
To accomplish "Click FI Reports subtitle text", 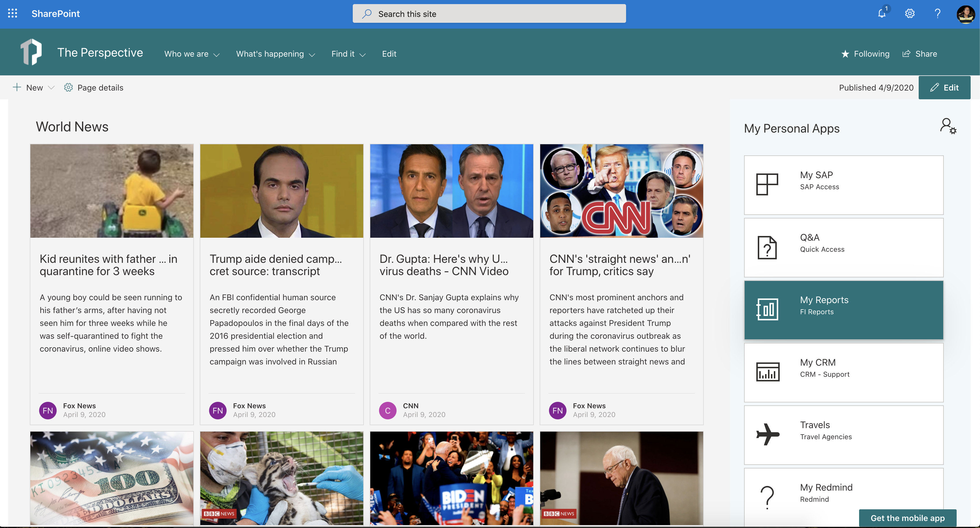I will (817, 312).
